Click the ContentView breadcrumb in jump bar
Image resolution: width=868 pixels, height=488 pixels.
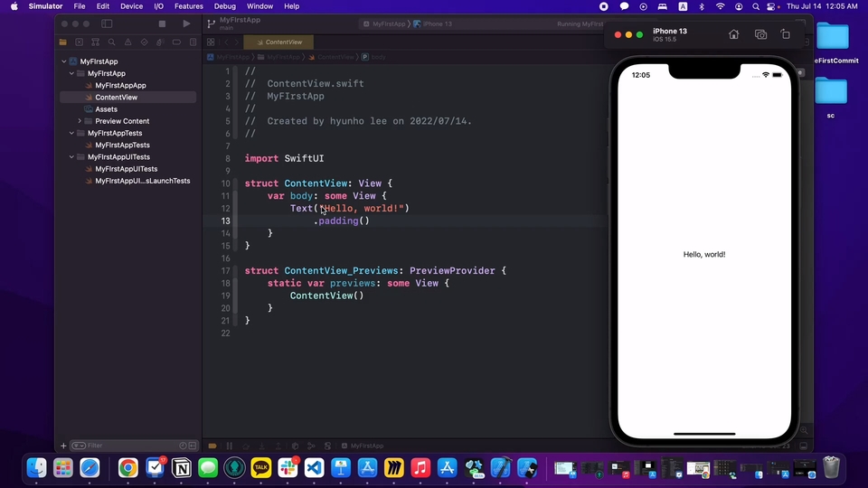tap(332, 57)
